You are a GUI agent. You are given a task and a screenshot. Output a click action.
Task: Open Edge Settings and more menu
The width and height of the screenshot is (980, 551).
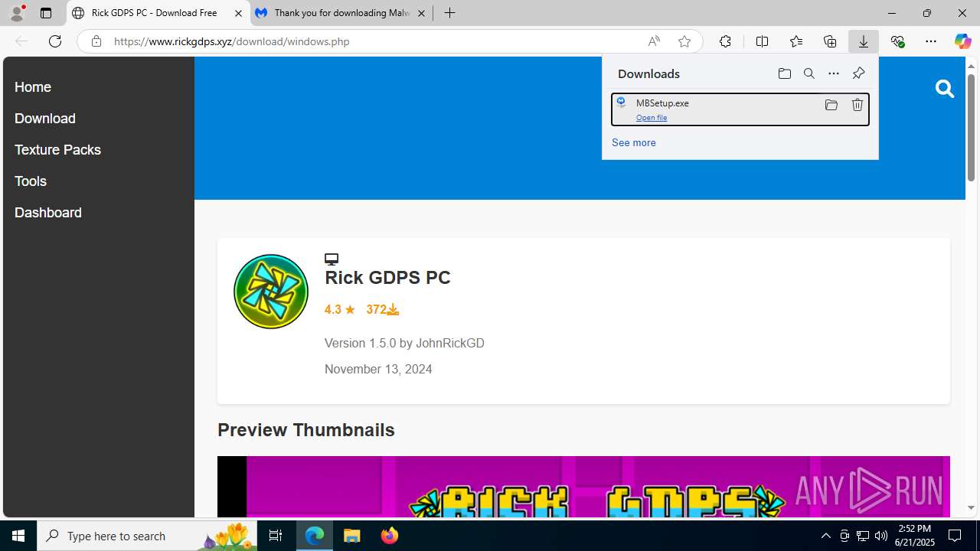[x=931, y=41]
